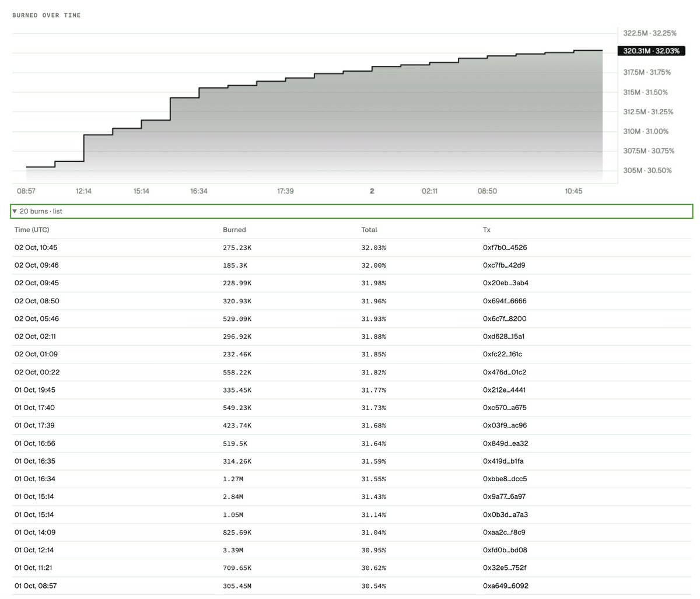Click the Burned Over Time heading
This screenshot has width=700, height=599.
(x=47, y=15)
